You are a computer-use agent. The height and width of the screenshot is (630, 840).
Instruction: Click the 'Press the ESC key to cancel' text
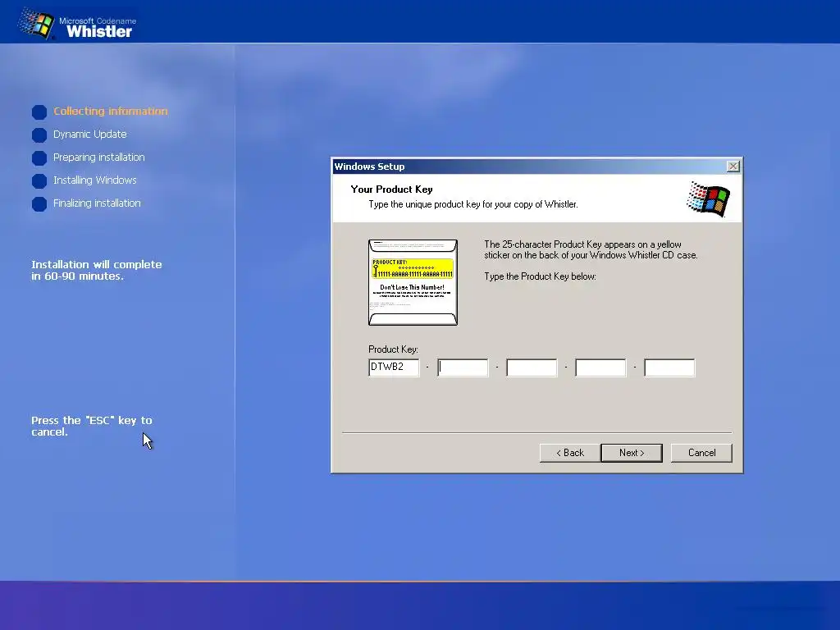point(92,426)
